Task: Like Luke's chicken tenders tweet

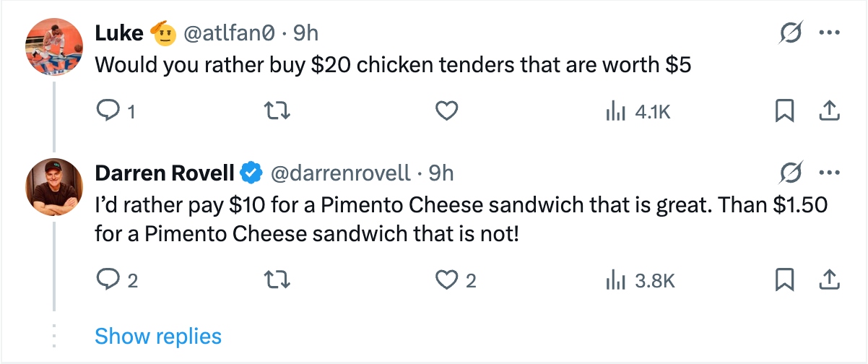Action: coord(447,111)
